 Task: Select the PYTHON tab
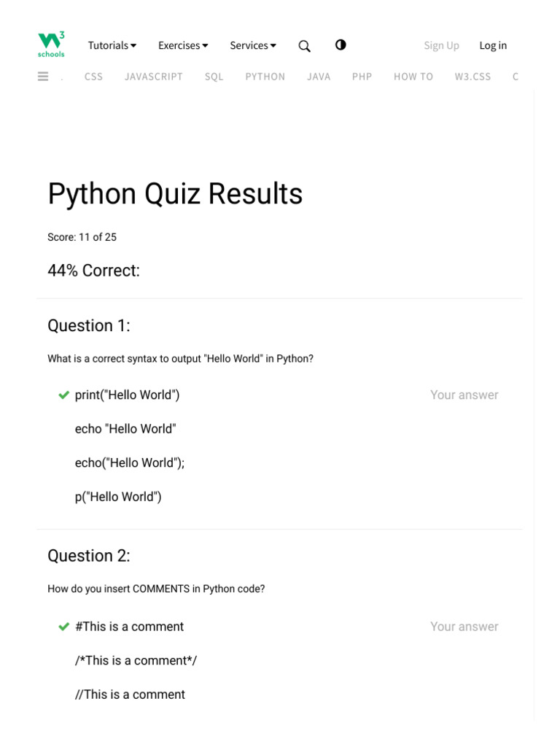[x=265, y=77]
